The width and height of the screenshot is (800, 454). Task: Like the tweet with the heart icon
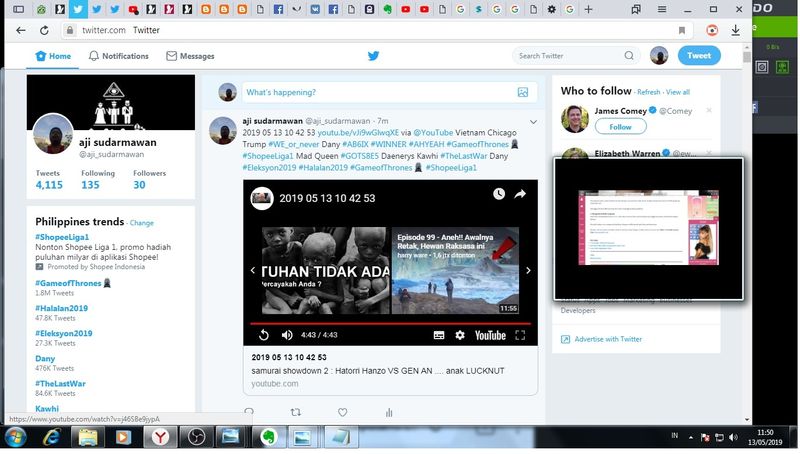pos(342,412)
